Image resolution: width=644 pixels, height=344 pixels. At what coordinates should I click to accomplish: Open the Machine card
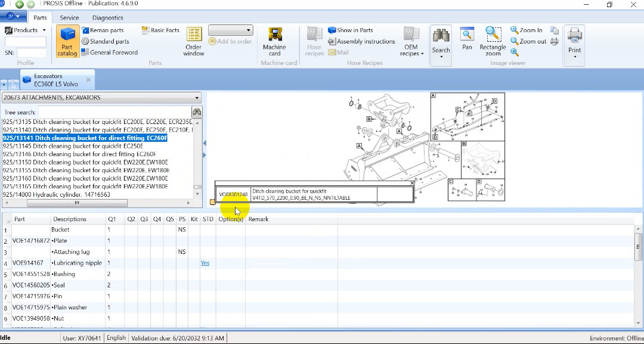[x=274, y=42]
